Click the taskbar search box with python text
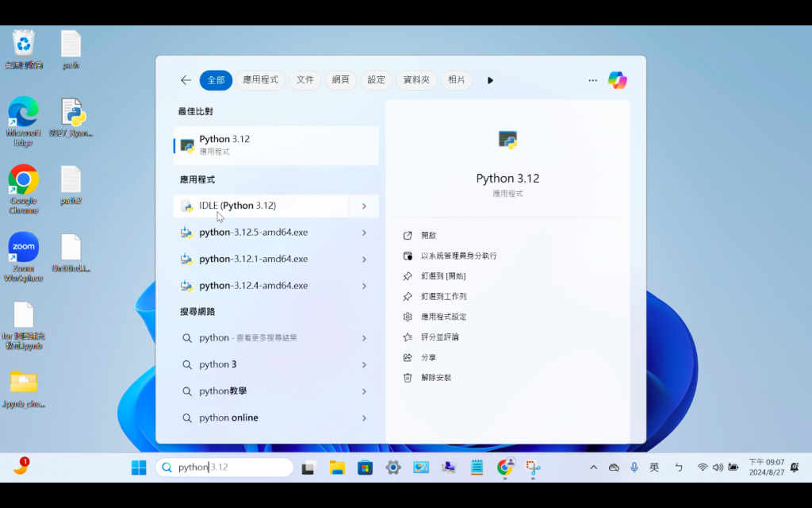Screen dimensions: 812x508 click(x=224, y=467)
